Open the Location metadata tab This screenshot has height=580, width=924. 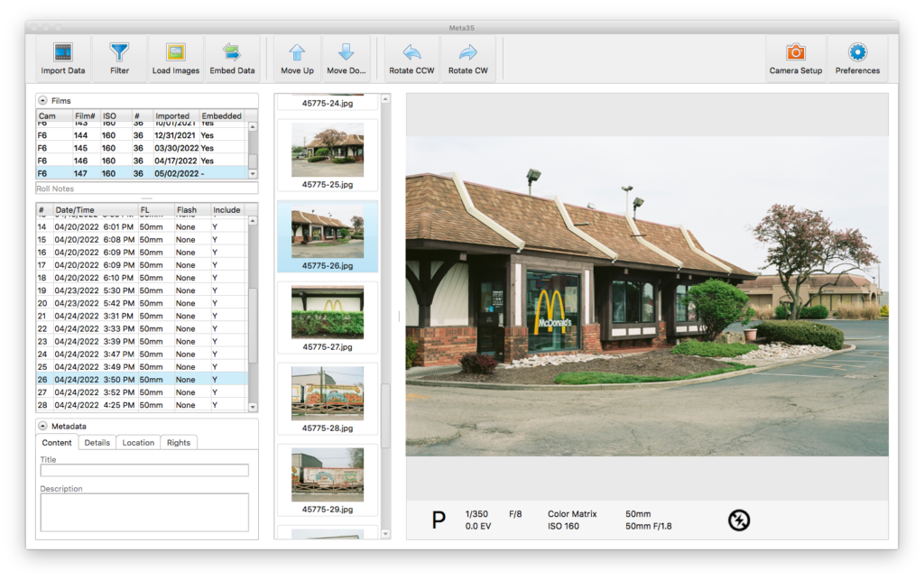click(138, 443)
